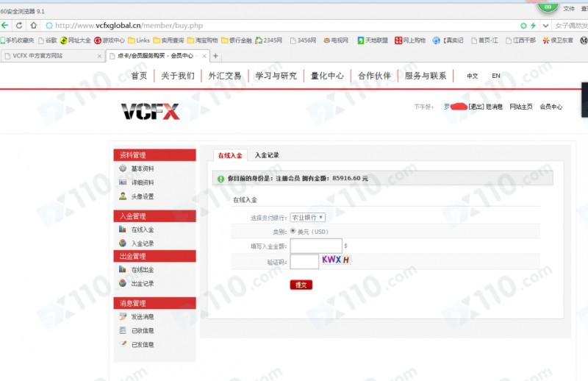Open the browser home page icon
588x381 pixels.
coord(33,26)
